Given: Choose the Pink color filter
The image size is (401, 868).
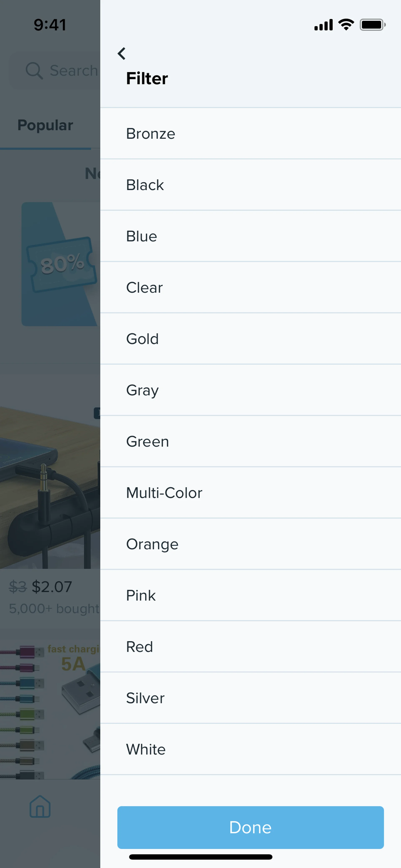Looking at the screenshot, I should tap(250, 595).
